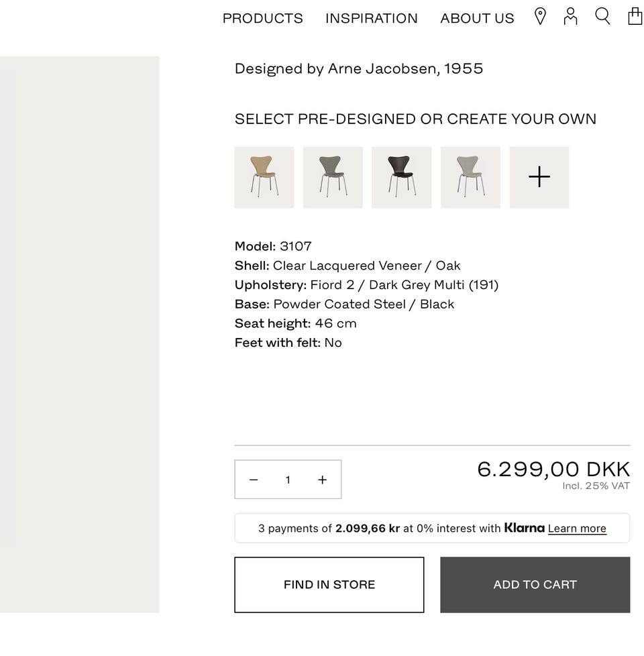Click the plus tile to create your own design

click(539, 177)
